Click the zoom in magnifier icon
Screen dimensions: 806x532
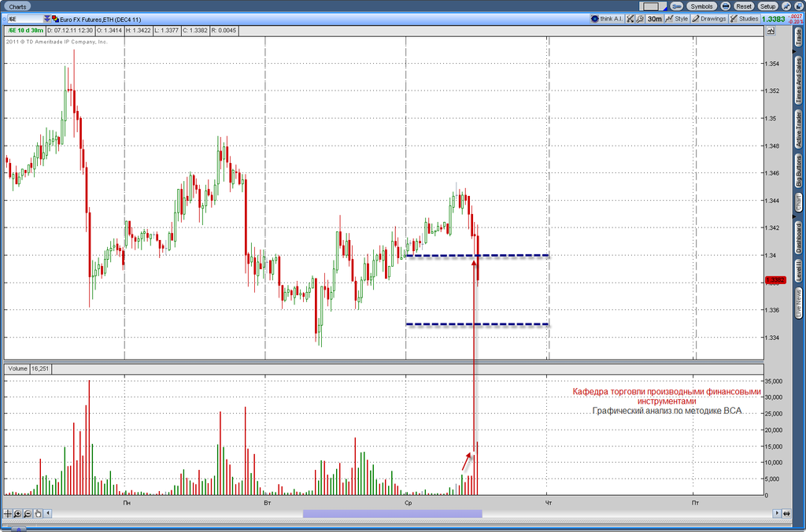coord(17,513)
